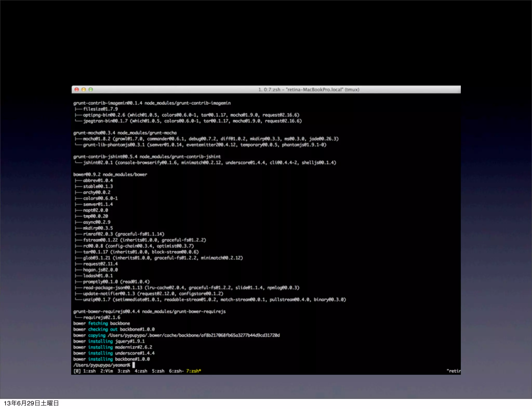The height and width of the screenshot is (409, 532).
Task: Click the bower@0.9.2 node_modules/bower line
Action: tap(110, 175)
